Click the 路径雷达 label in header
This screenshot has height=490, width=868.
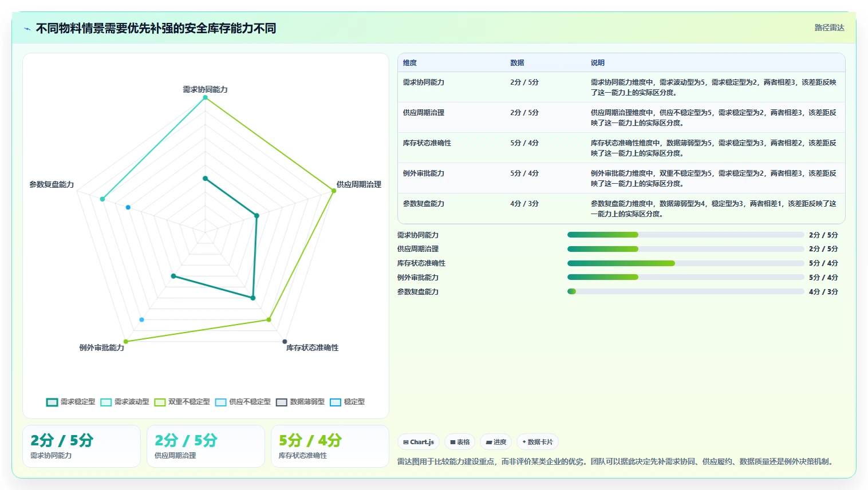pyautogui.click(x=830, y=27)
